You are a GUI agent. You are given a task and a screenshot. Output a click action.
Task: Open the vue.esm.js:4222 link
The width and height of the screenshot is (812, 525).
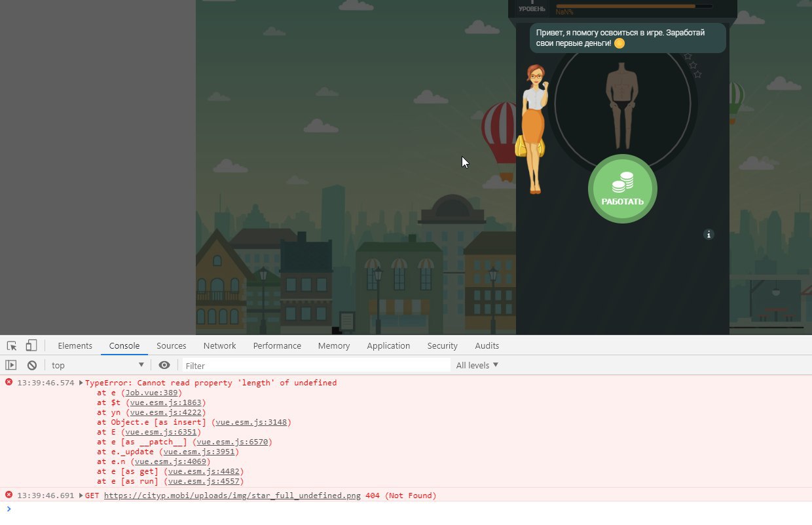click(x=168, y=412)
